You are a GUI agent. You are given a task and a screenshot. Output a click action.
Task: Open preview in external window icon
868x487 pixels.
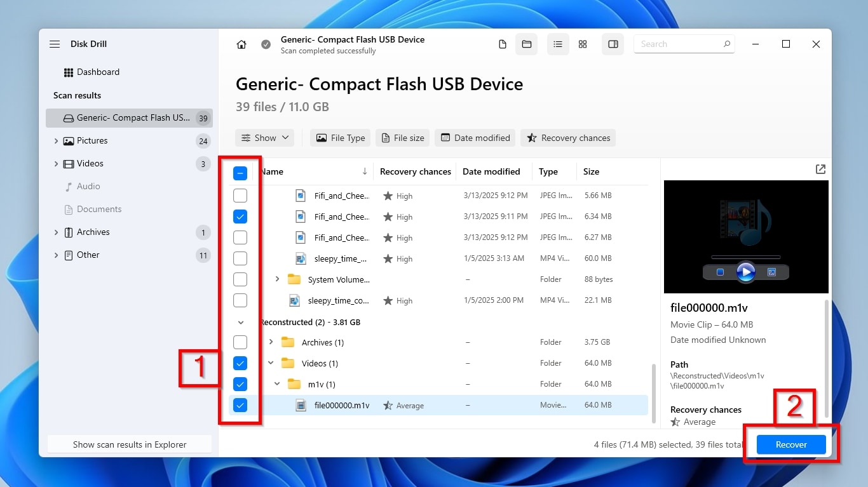click(820, 170)
